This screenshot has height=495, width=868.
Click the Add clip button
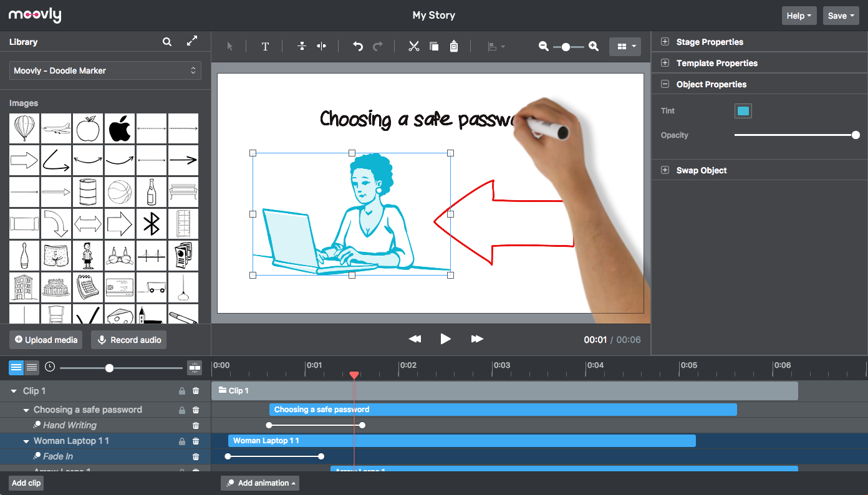[26, 483]
